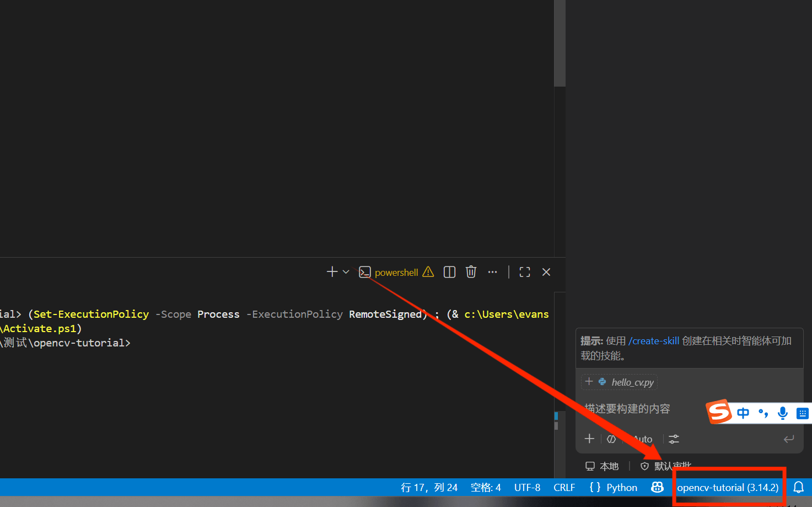
Task: Click the RemoteSigned text in terminal
Action: (385, 314)
